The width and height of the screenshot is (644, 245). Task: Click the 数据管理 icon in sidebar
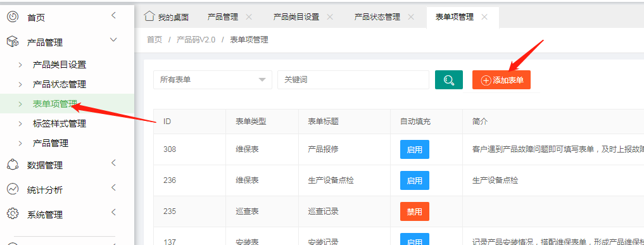[13, 165]
